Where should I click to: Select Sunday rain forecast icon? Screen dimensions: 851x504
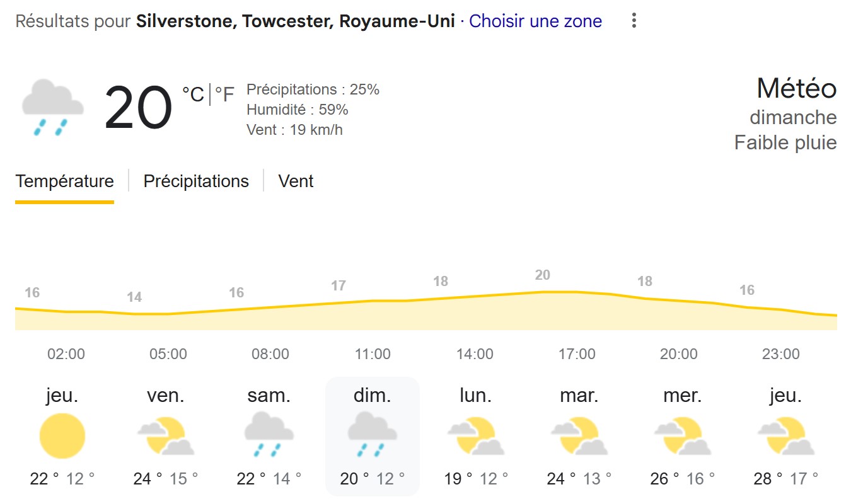tap(373, 435)
